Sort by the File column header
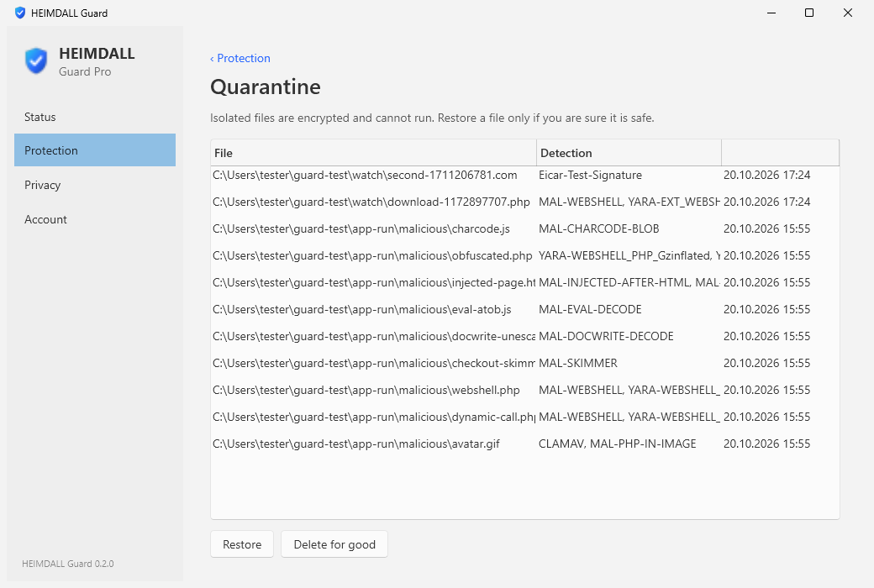The width and height of the screenshot is (874, 588). [x=373, y=153]
